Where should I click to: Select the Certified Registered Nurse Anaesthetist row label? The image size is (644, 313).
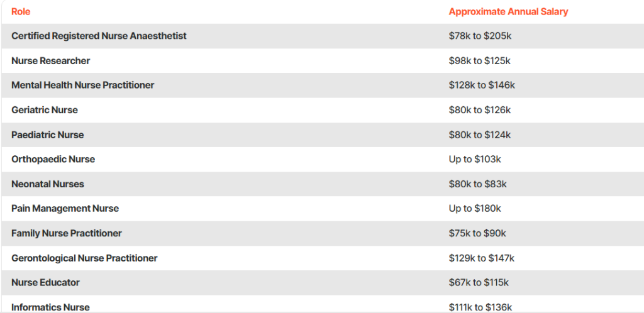[99, 36]
